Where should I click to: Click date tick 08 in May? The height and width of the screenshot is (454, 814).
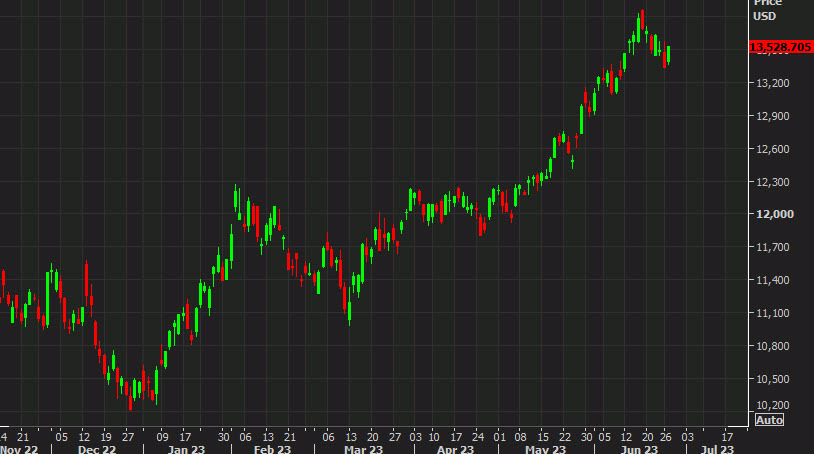coord(521,437)
